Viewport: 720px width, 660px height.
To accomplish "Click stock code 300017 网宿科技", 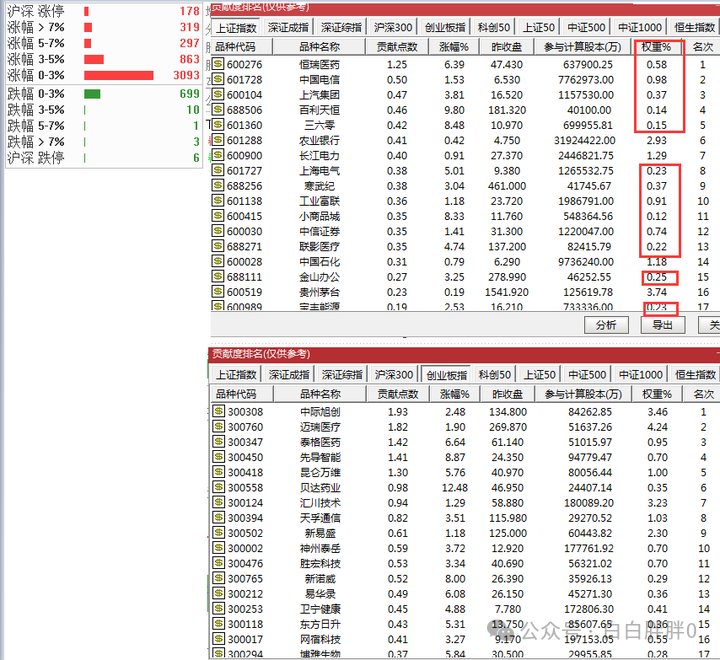I will [246, 639].
